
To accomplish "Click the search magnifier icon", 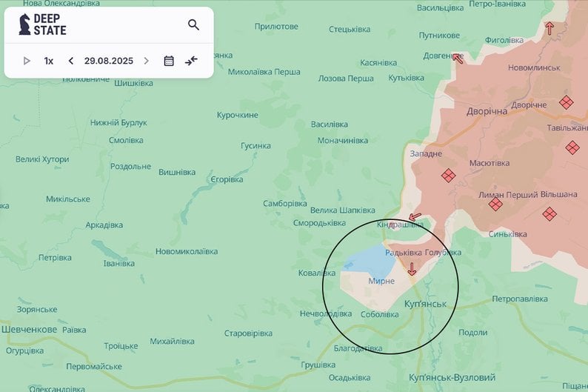I will click(193, 24).
